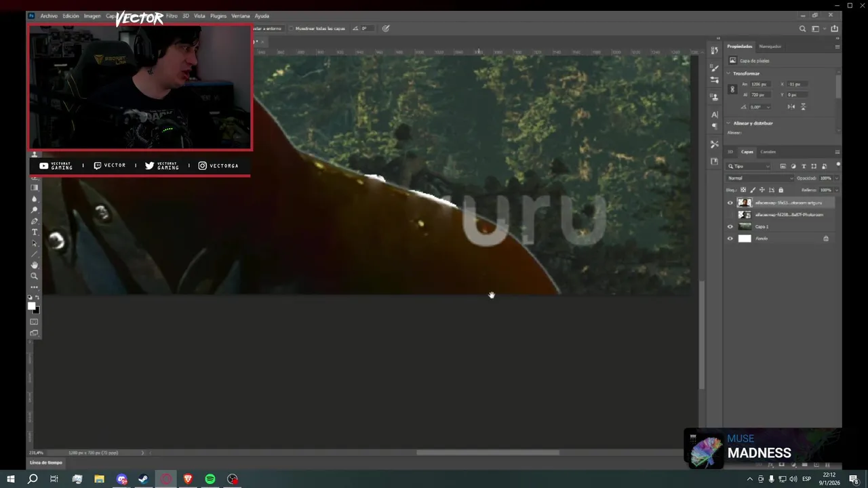Toggle lock image pixels brush icon
This screenshot has height=488, width=868.
pos(753,190)
